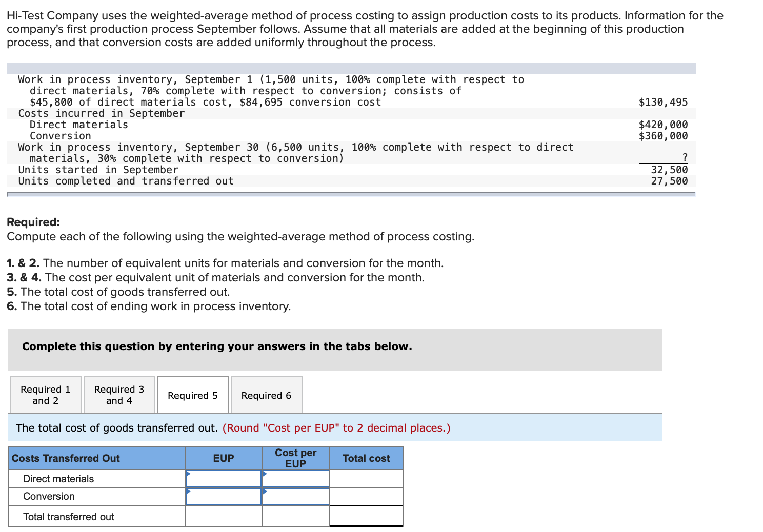Click the '$360,000' conversion cost value
Screen dimensions: 763x532
click(x=663, y=136)
